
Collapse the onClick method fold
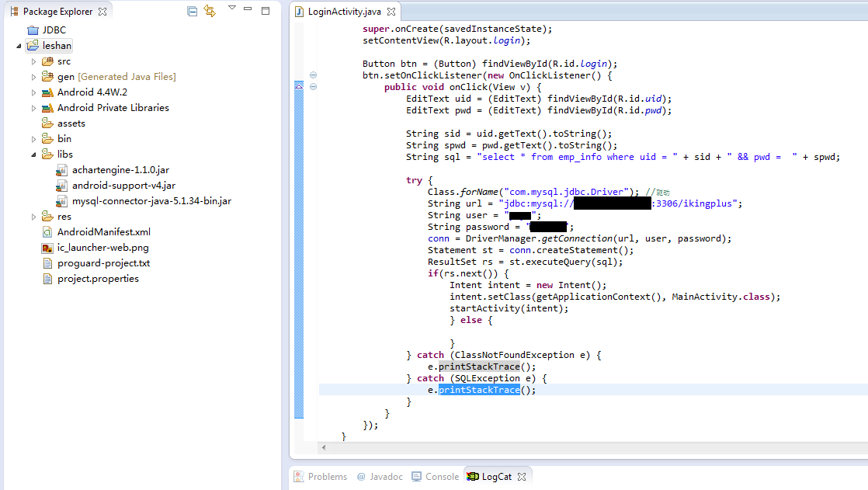[313, 87]
